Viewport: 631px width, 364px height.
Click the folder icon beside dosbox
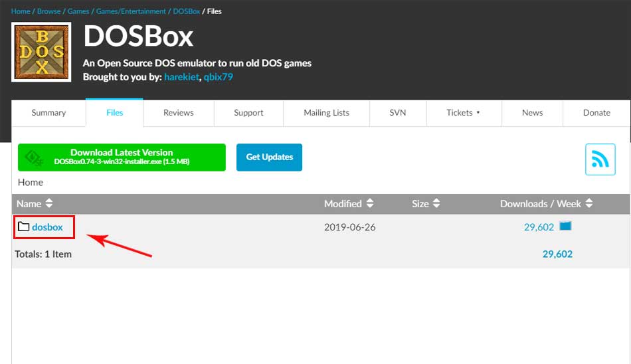coord(23,227)
